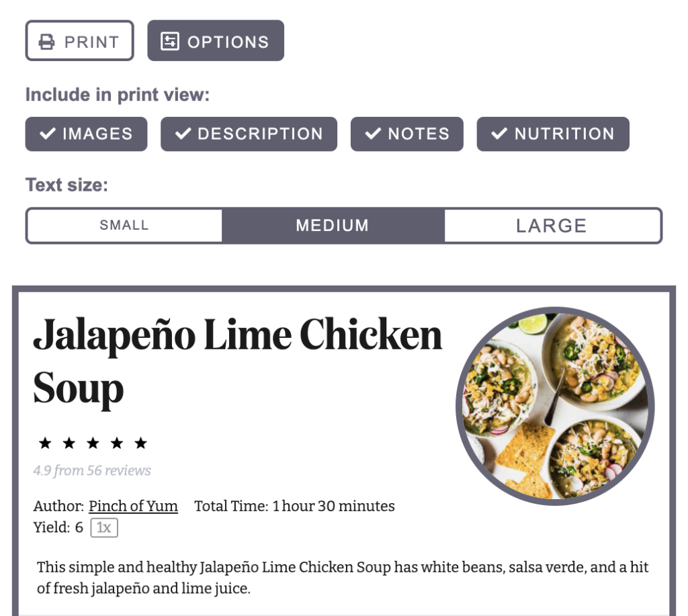
Task: Click the first rating star
Action: [x=45, y=443]
